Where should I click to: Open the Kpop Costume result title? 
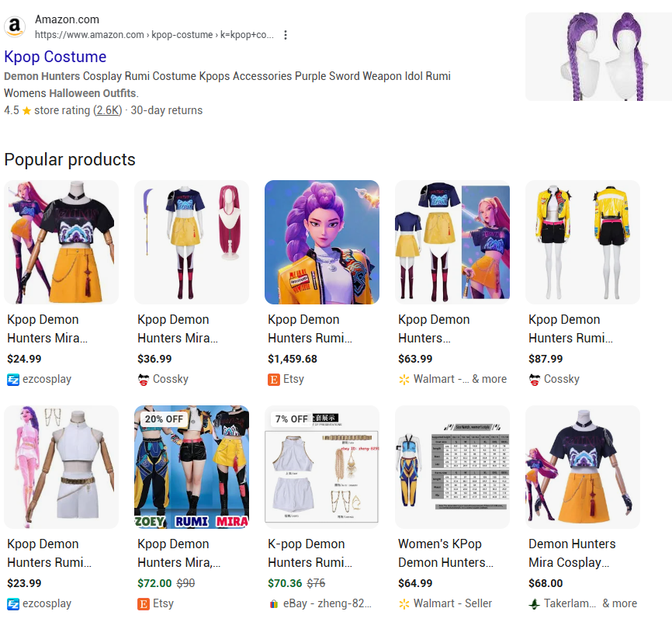(55, 57)
